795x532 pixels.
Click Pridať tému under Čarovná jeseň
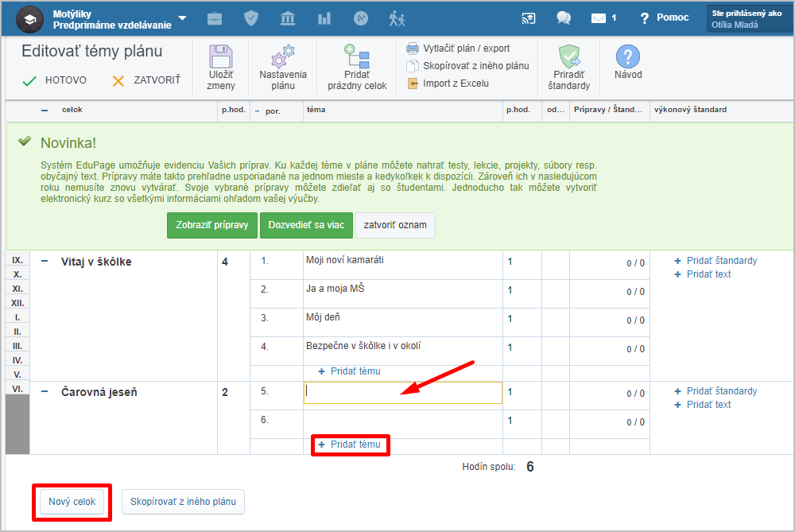pos(349,445)
